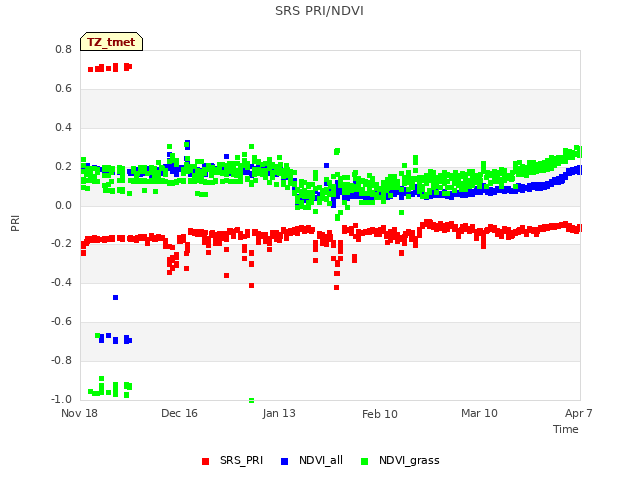Screen dimensions: 640x480
Task: Click the Feb 10 x-axis tick label
Action: tap(380, 414)
